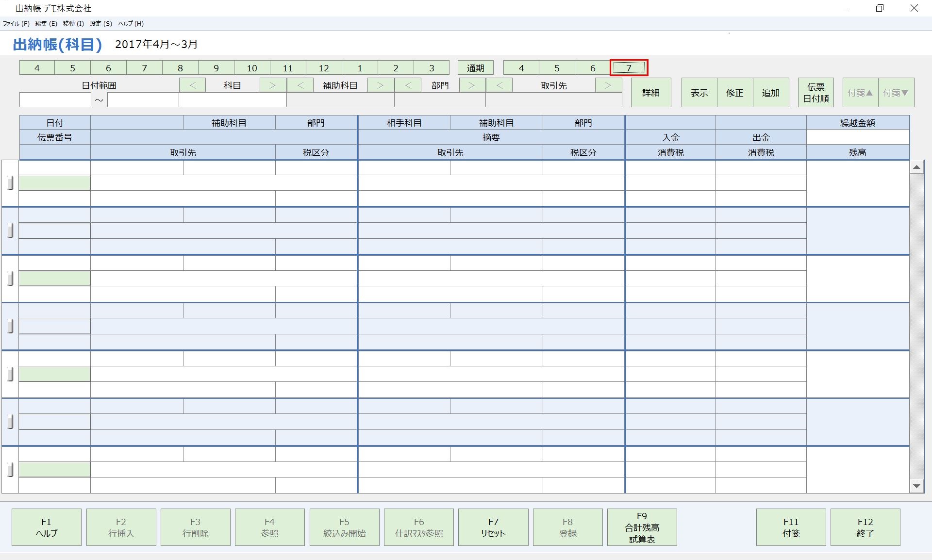Screen dimensions: 932x560
Task: Switch to 追加 mode
Action: (x=770, y=93)
